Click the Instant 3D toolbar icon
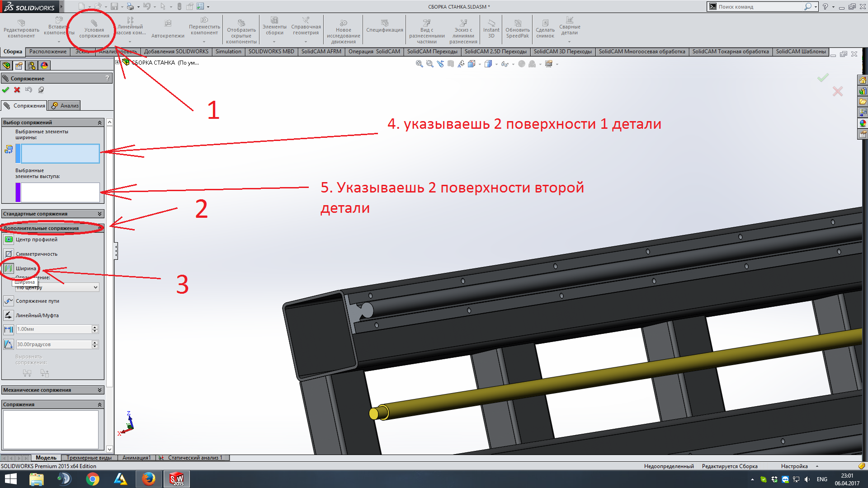 pyautogui.click(x=491, y=28)
